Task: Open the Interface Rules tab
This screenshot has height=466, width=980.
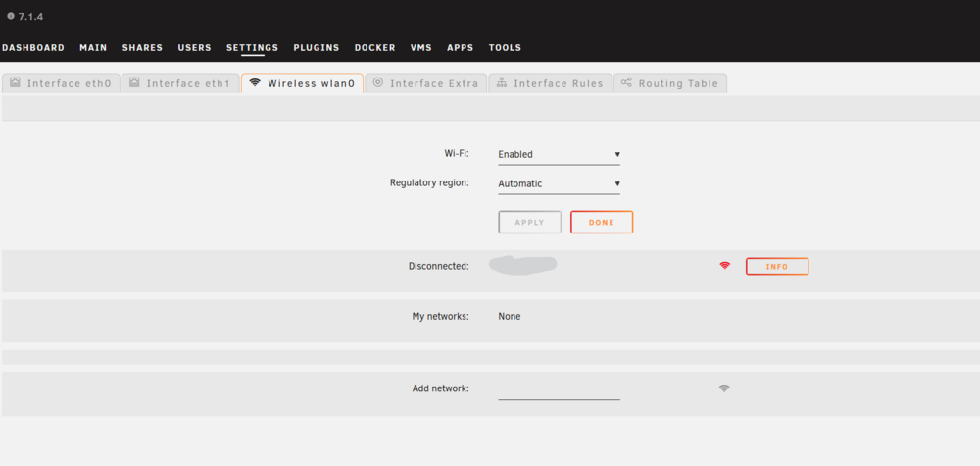Action: [550, 83]
